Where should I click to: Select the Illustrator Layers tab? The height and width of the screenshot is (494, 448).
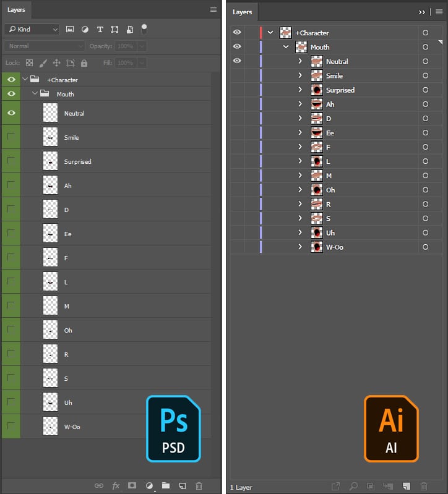tap(243, 12)
